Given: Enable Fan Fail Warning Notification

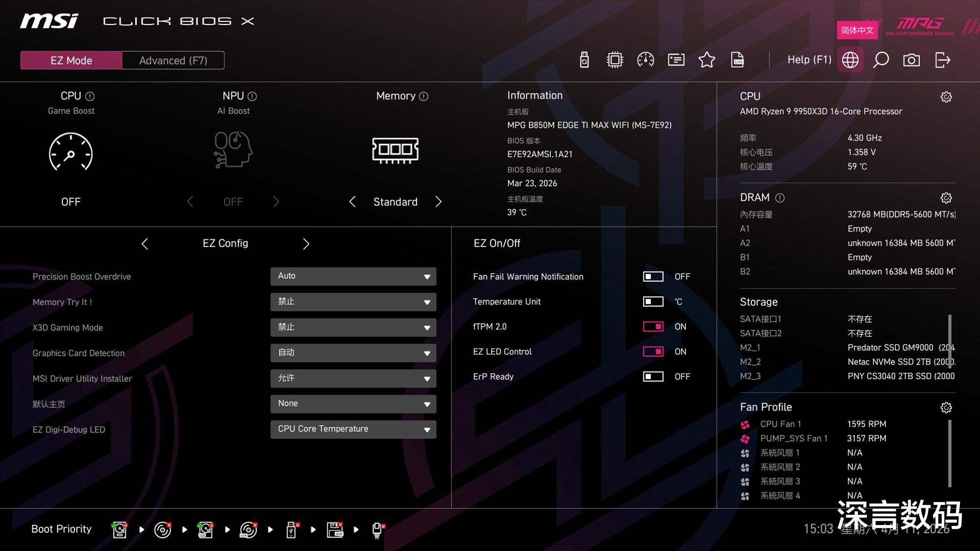Looking at the screenshot, I should pyautogui.click(x=653, y=277).
